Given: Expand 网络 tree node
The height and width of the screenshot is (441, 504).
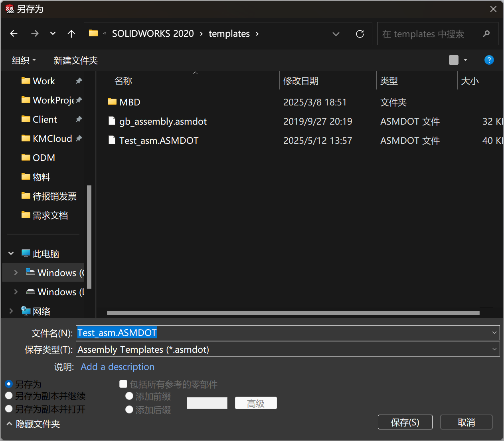Looking at the screenshot, I should tap(11, 311).
